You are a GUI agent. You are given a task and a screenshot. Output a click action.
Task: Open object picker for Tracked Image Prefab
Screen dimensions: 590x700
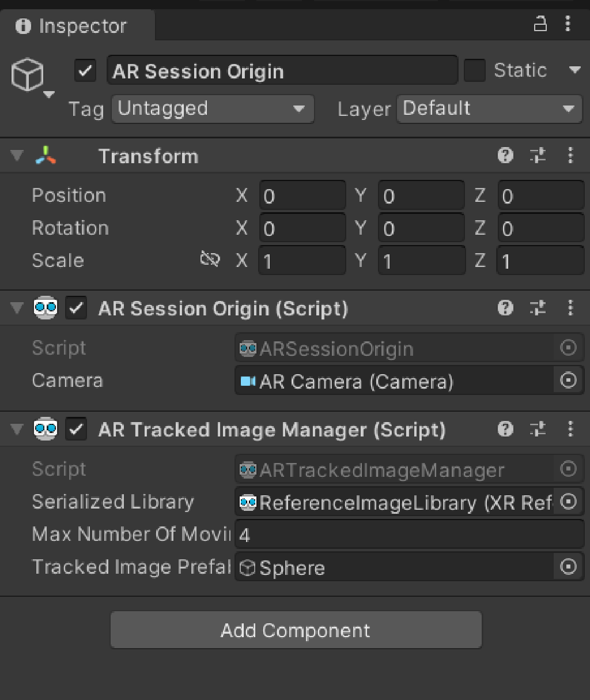pos(568,567)
